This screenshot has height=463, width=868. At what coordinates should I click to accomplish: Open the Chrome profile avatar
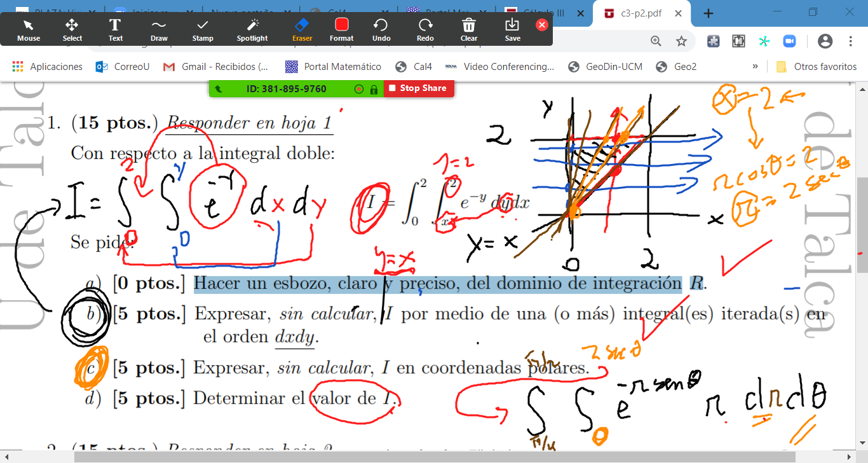[825, 41]
